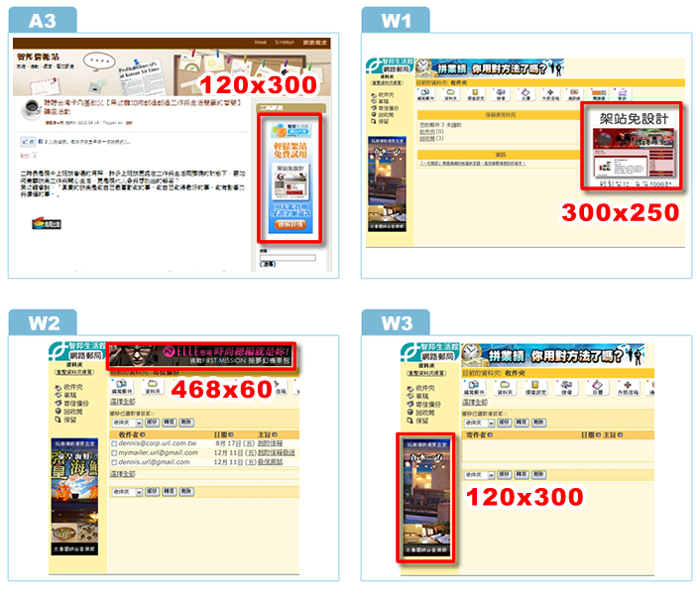Click the top clock banner ad in W1
The image size is (700, 607).
click(x=489, y=67)
